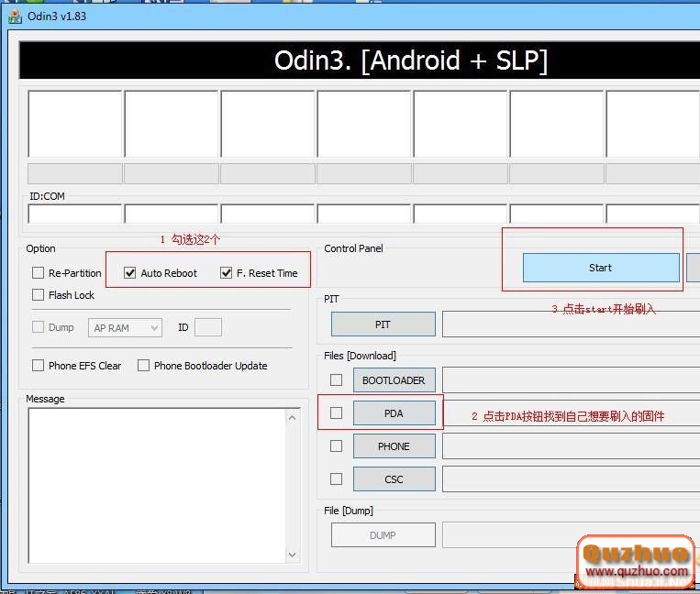The image size is (700, 594).
Task: Tick the checkbox beside BOOTLOADER
Action: [x=337, y=380]
